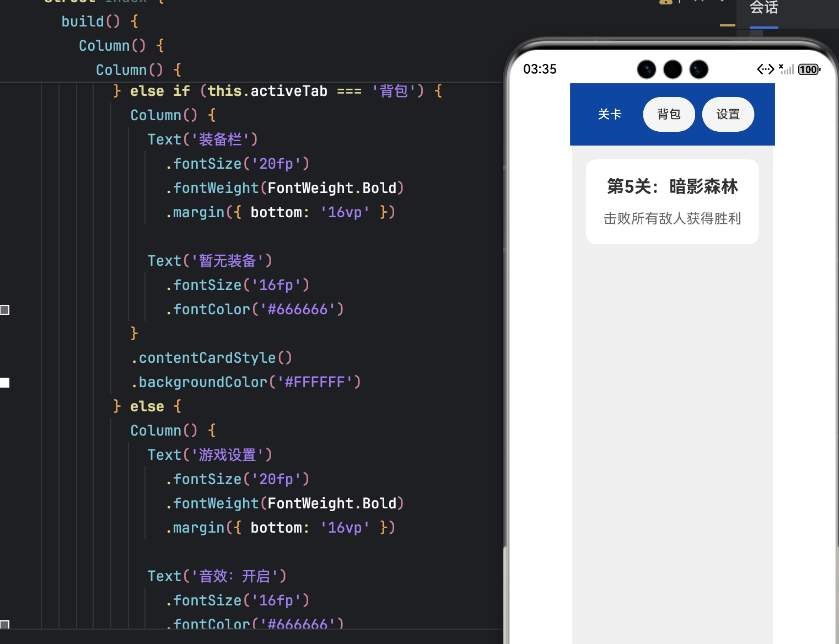The image size is (839, 644).
Task: Open gutter color swatch for 暂无装备 fontColor
Action: [x=5, y=310]
